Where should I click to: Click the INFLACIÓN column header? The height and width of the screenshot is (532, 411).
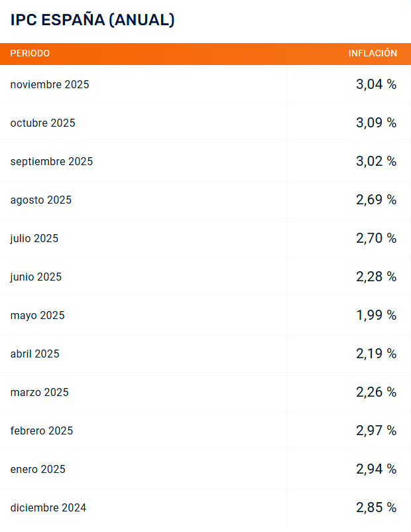[x=373, y=54]
